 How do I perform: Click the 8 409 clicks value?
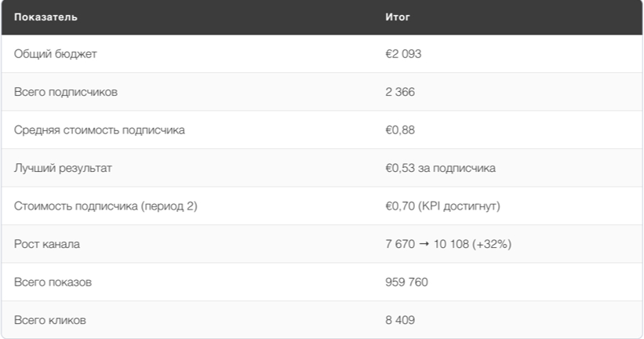(400, 320)
